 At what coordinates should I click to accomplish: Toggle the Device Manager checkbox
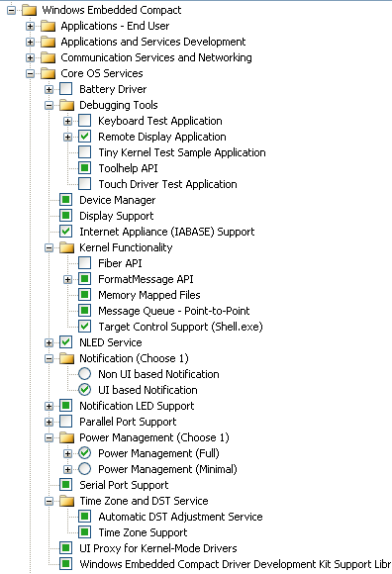[x=66, y=200]
